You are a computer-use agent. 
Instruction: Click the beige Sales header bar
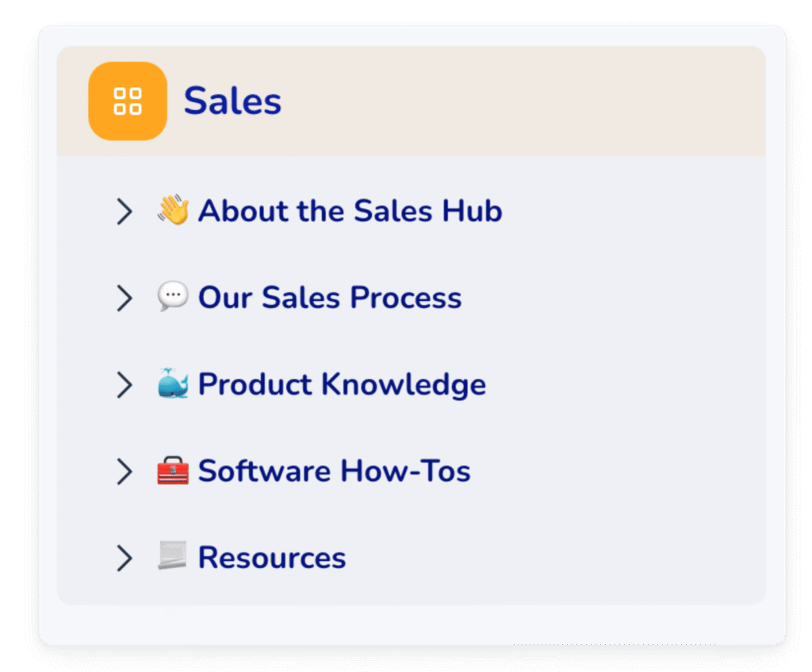pos(412,101)
